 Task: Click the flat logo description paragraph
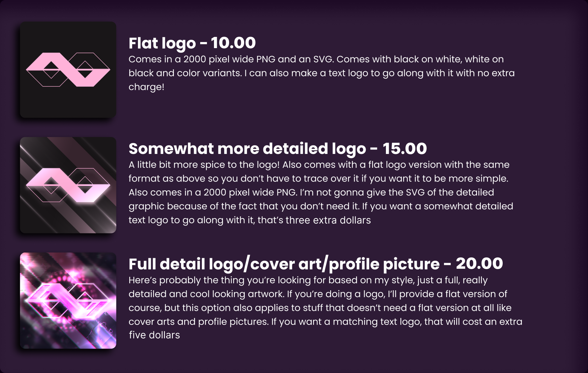point(321,73)
